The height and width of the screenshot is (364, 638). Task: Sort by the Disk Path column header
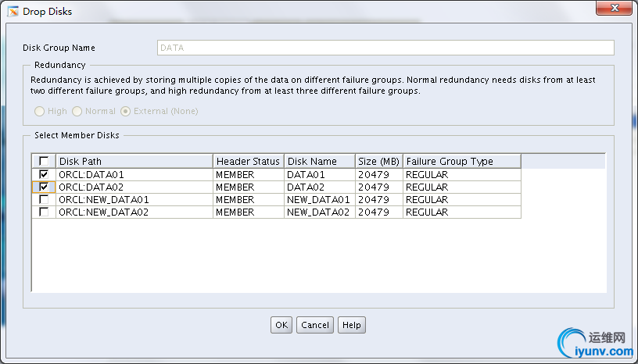point(134,161)
